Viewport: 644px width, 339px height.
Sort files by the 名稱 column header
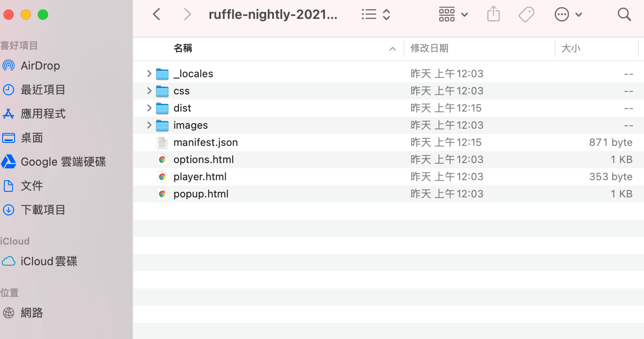[x=183, y=48]
